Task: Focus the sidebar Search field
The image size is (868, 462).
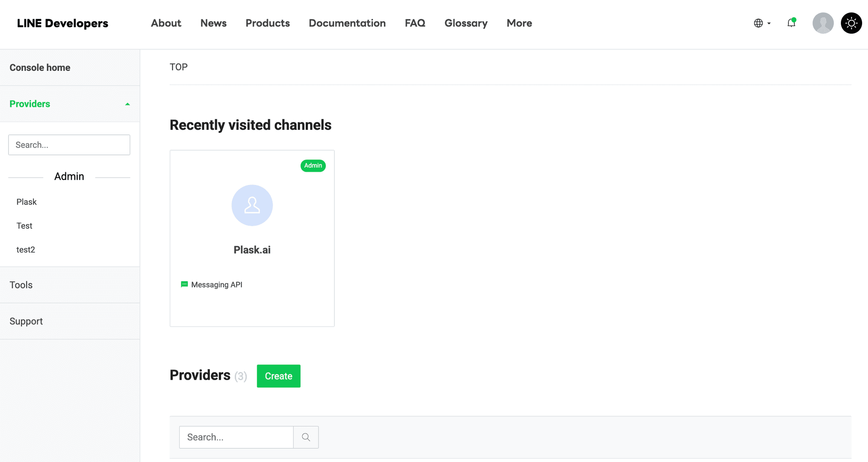Action: (x=69, y=145)
